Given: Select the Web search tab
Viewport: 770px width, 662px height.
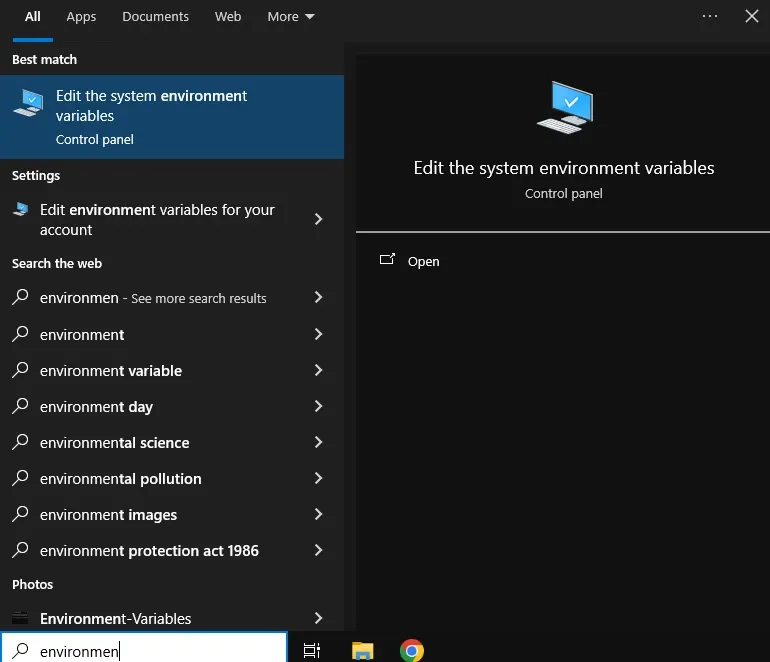Looking at the screenshot, I should pos(228,17).
